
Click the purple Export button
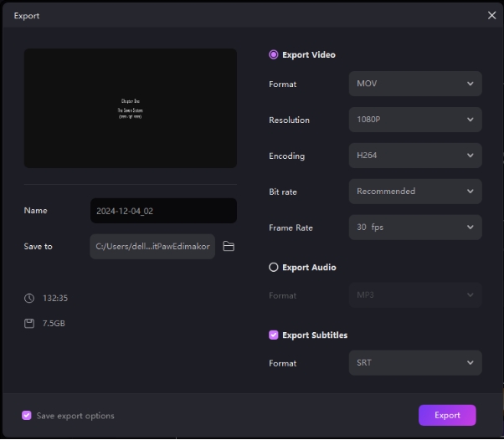[447, 415]
